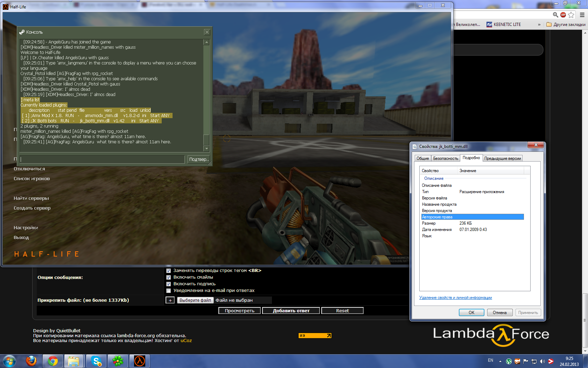Toggle Заменять переводы строк тегом BR checkbox
The width and height of the screenshot is (588, 368).
tap(169, 271)
